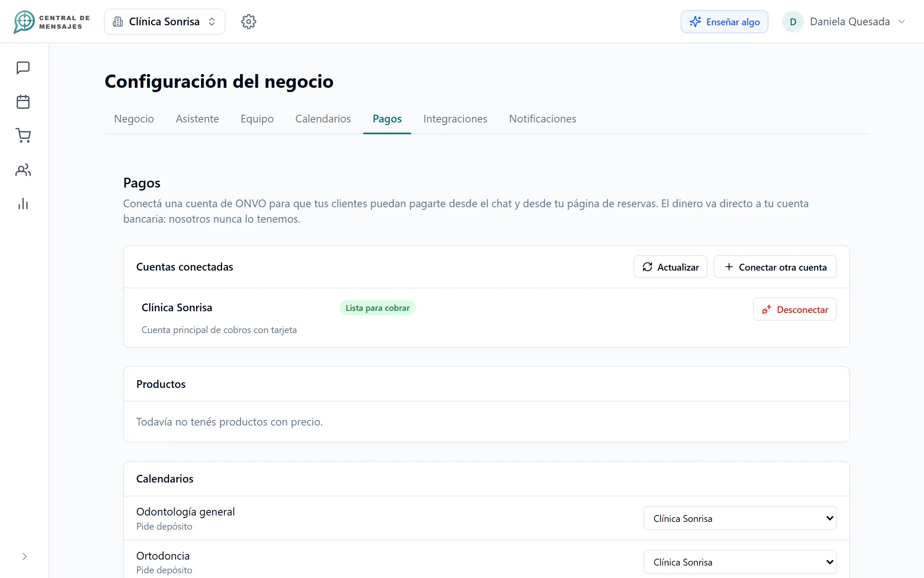Open the shopping cart icon in sidebar
This screenshot has width=924, height=578.
tap(23, 136)
